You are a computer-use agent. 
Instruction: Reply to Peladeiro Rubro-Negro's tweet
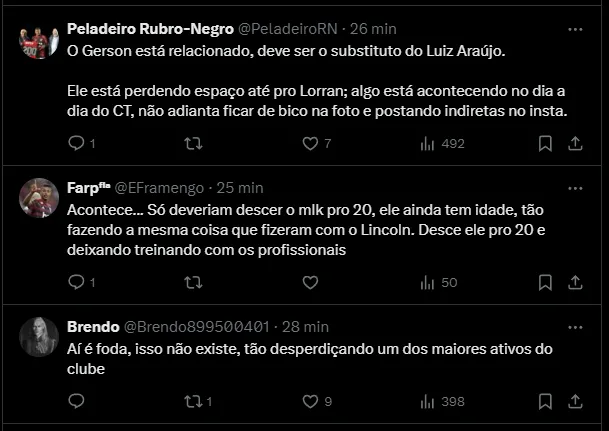(77, 144)
